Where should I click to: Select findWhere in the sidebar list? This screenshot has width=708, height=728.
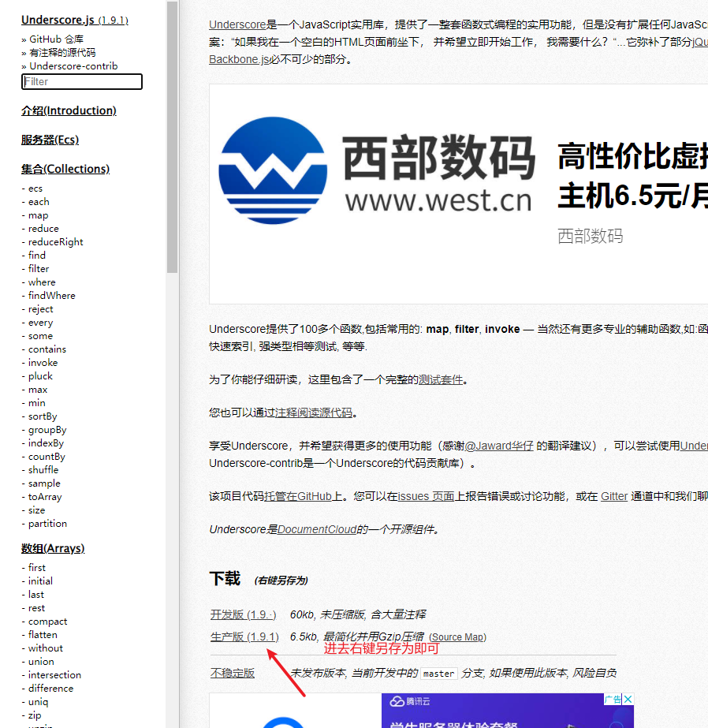(51, 296)
